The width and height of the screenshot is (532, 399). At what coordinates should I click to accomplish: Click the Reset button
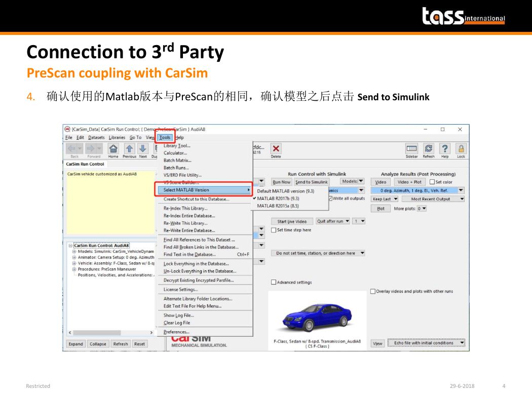pyautogui.click(x=139, y=344)
